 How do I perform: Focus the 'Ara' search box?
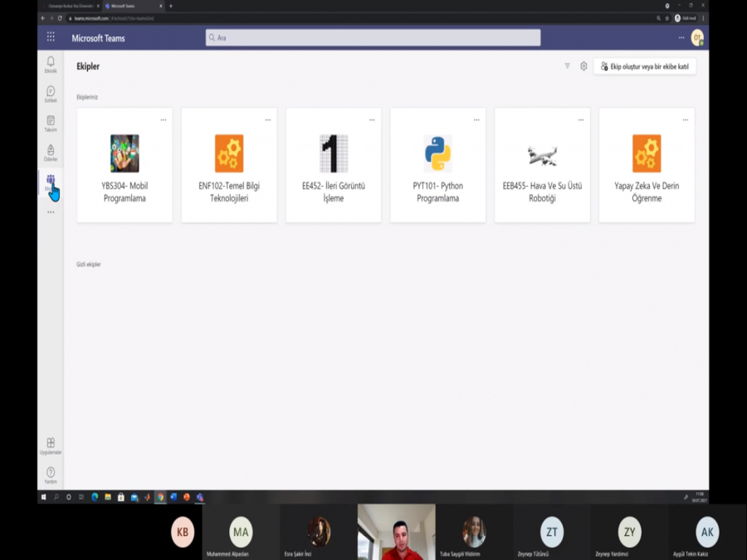[x=373, y=37]
